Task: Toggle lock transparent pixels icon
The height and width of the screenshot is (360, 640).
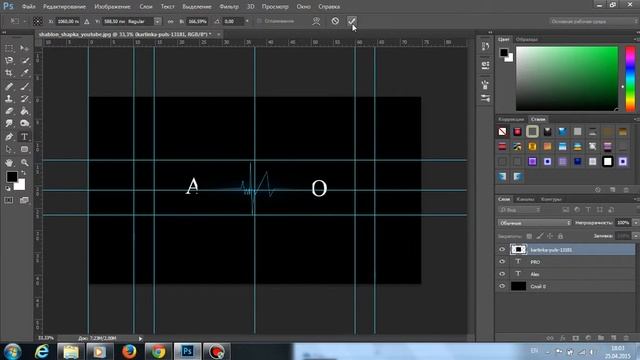Action: pyautogui.click(x=529, y=236)
